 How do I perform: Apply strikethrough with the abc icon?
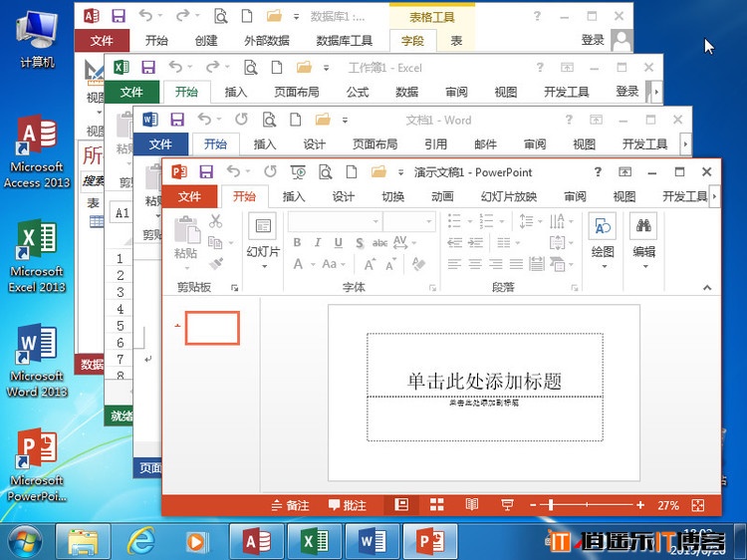coord(379,243)
